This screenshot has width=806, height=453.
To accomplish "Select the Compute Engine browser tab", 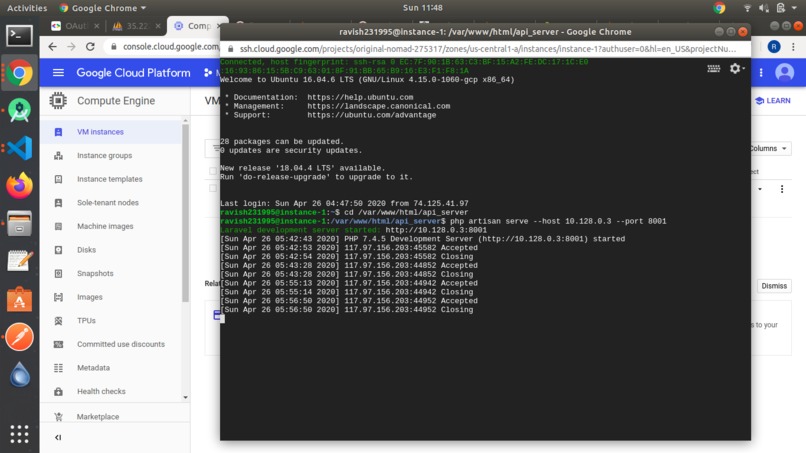I will tap(197, 26).
